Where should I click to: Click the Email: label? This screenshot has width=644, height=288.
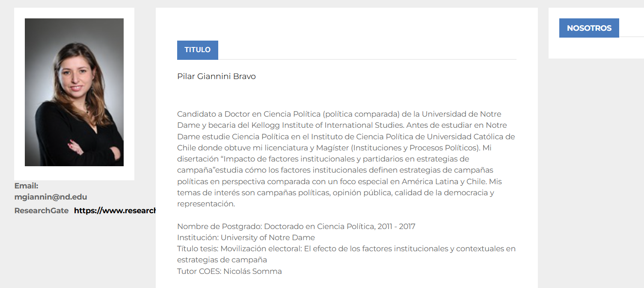pyautogui.click(x=26, y=186)
